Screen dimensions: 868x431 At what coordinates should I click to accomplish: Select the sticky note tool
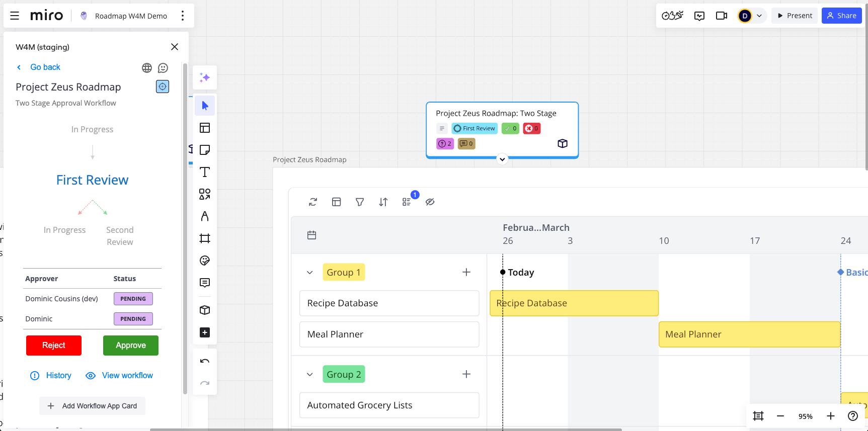tap(205, 150)
